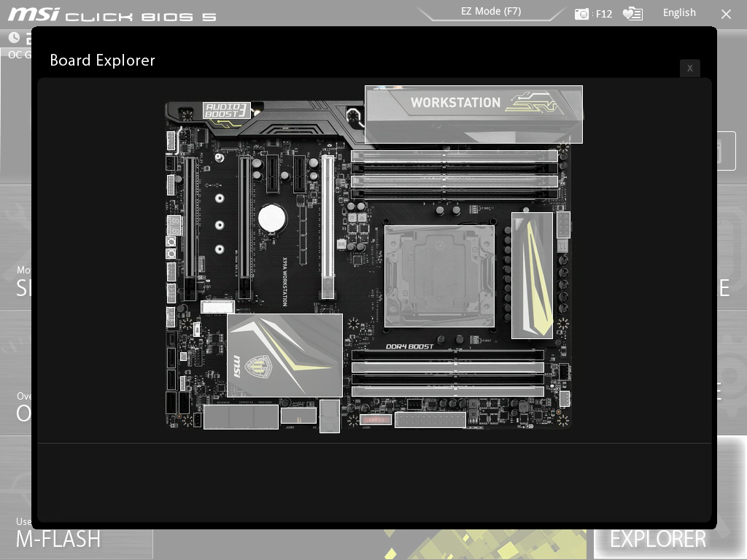Image resolution: width=747 pixels, height=560 pixels.
Task: Select the round CMOS battery
Action: pos(272,218)
